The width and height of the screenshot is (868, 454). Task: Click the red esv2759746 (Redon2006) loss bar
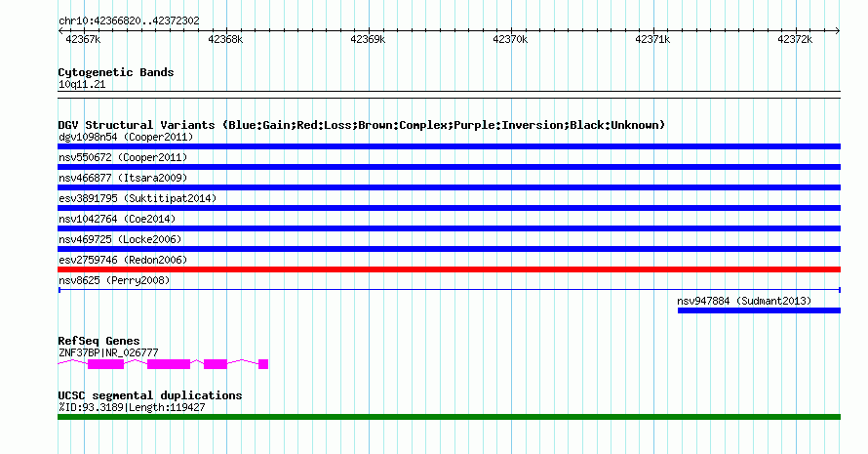449,269
